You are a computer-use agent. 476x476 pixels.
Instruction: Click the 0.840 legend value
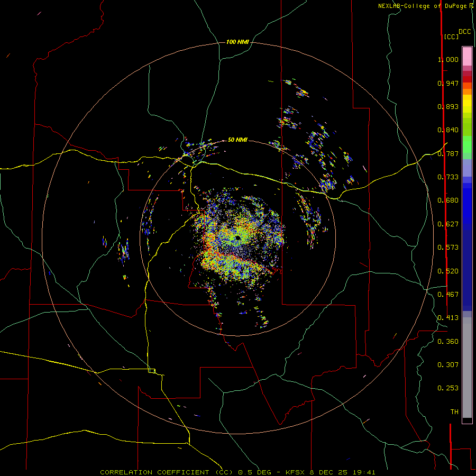[448, 130]
